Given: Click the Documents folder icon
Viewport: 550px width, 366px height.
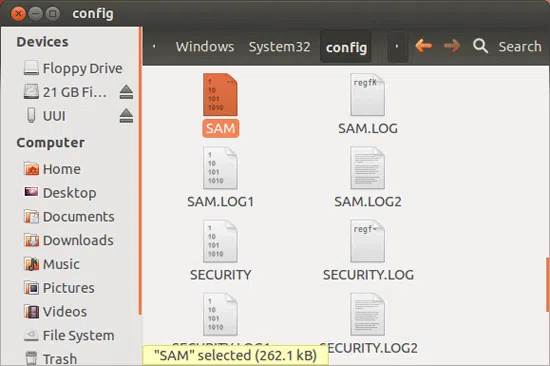Looking at the screenshot, I should pos(31,217).
